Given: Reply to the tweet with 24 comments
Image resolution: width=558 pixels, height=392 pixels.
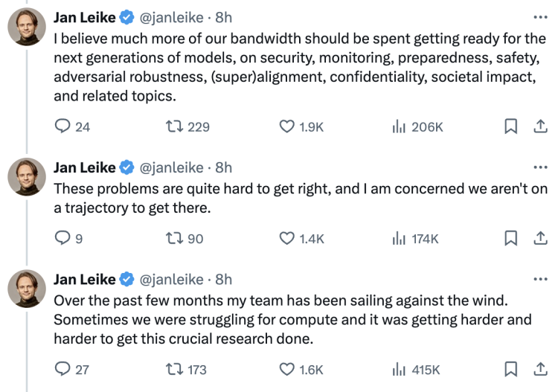Looking at the screenshot, I should (x=62, y=126).
